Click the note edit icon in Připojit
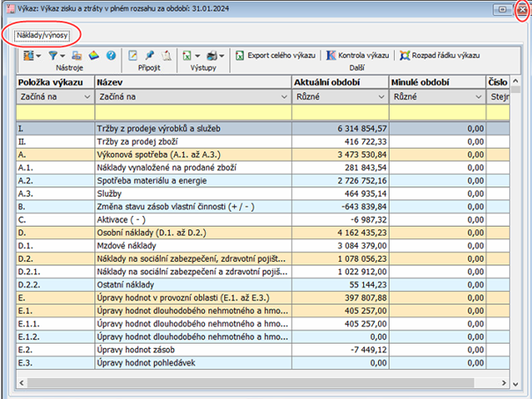Screen dimensions: 532x399 coord(133,55)
